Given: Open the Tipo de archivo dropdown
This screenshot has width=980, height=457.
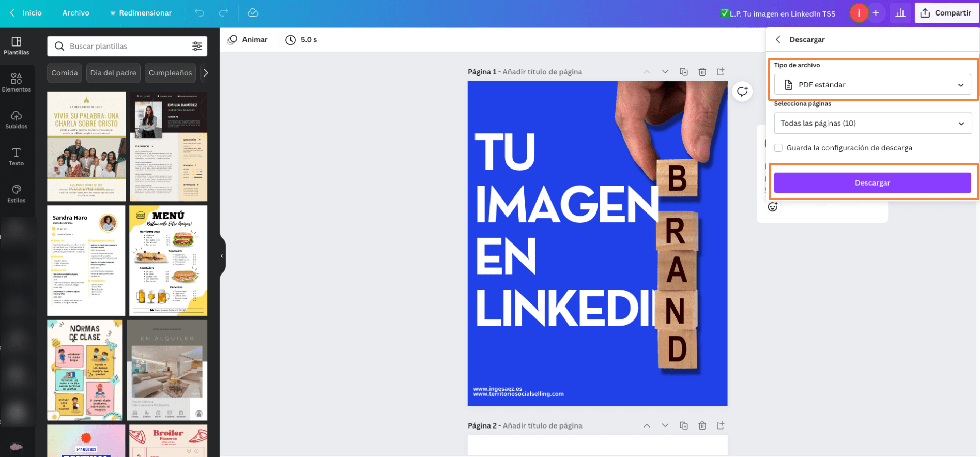Looking at the screenshot, I should tap(872, 84).
